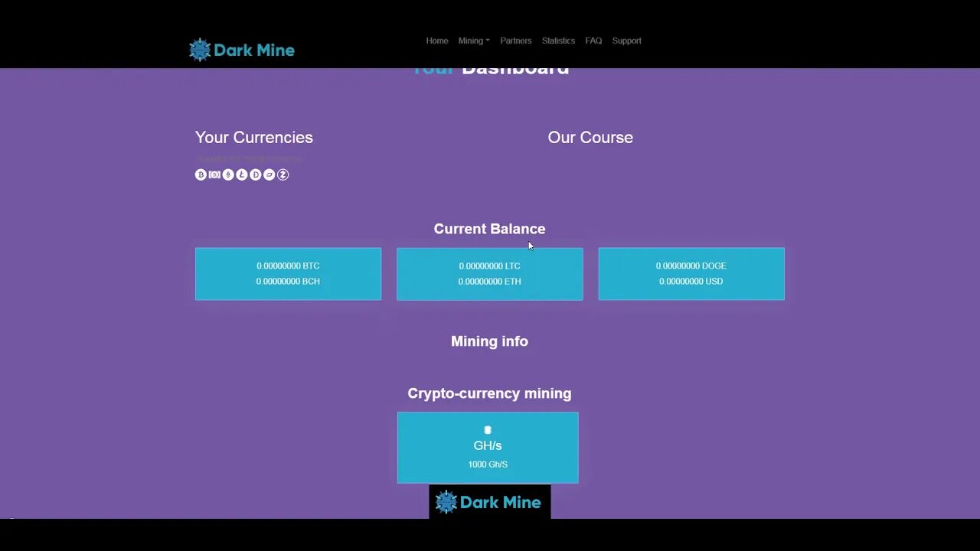Click the Your Currencies heading
Viewport: 980px width, 551px height.
pos(254,138)
